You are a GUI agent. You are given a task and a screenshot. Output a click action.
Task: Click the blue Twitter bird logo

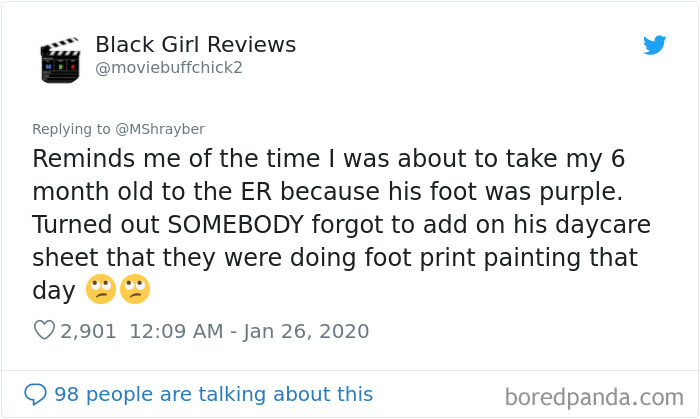(x=654, y=45)
